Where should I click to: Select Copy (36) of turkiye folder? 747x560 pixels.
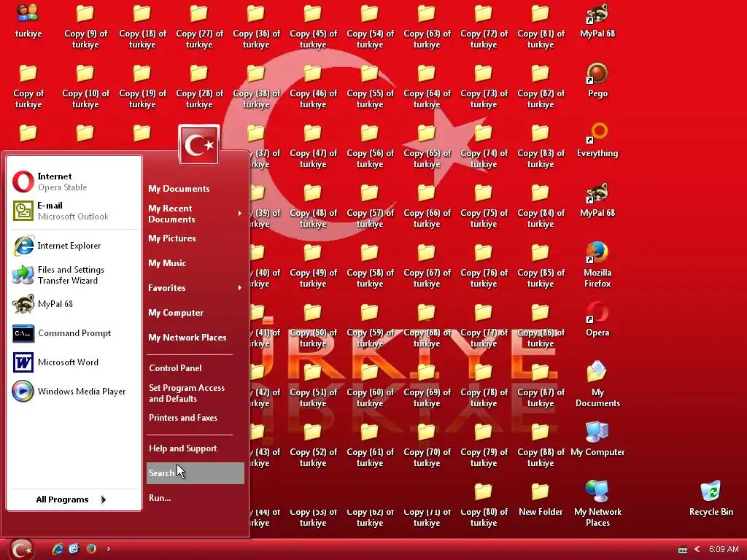(x=256, y=26)
